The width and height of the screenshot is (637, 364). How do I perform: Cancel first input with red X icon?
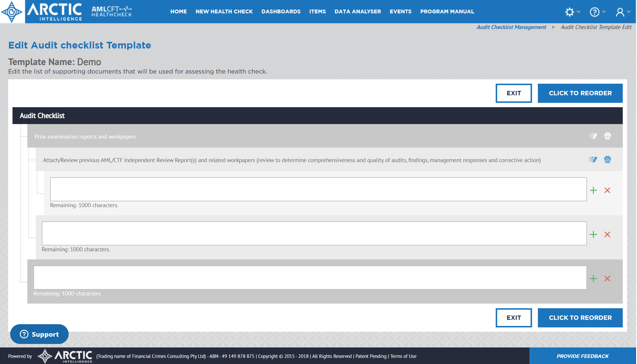(607, 190)
